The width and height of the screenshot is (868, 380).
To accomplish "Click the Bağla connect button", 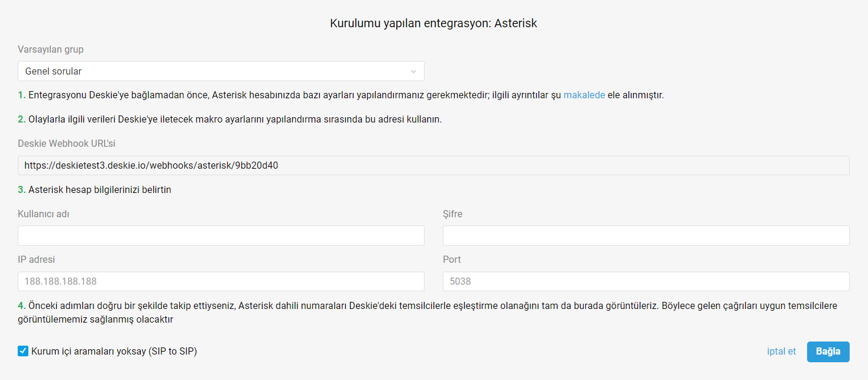I will pos(828,352).
